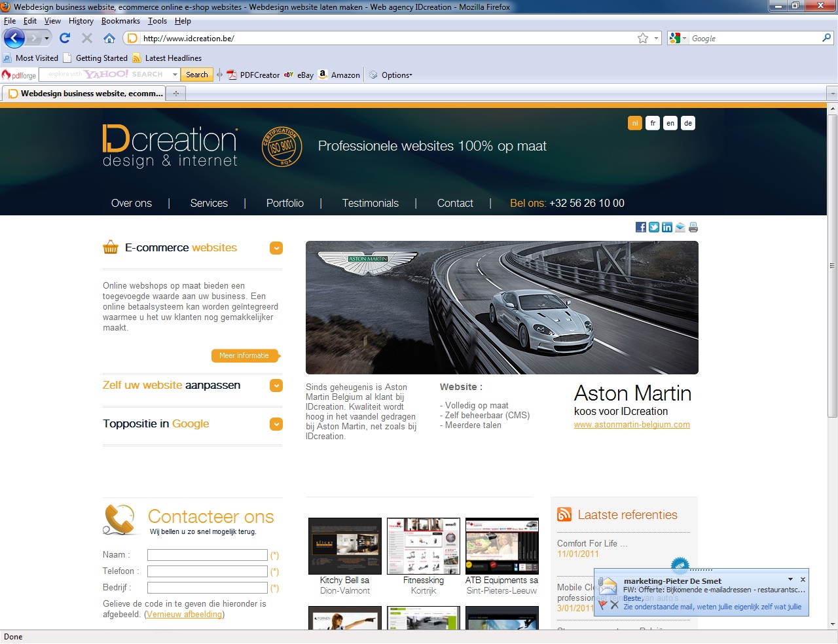Reload the current page
The image size is (838, 644).
click(65, 38)
